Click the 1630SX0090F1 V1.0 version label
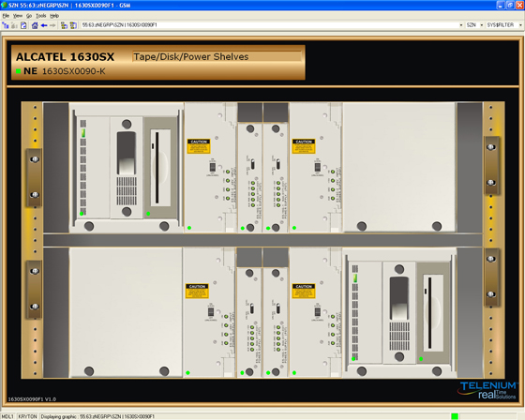Image resolution: width=525 pixels, height=420 pixels. coord(32,399)
